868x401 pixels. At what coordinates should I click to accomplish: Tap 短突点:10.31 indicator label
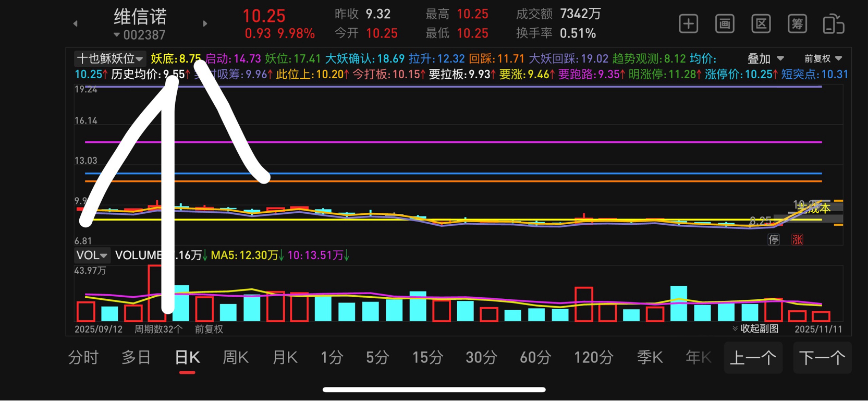[814, 75]
